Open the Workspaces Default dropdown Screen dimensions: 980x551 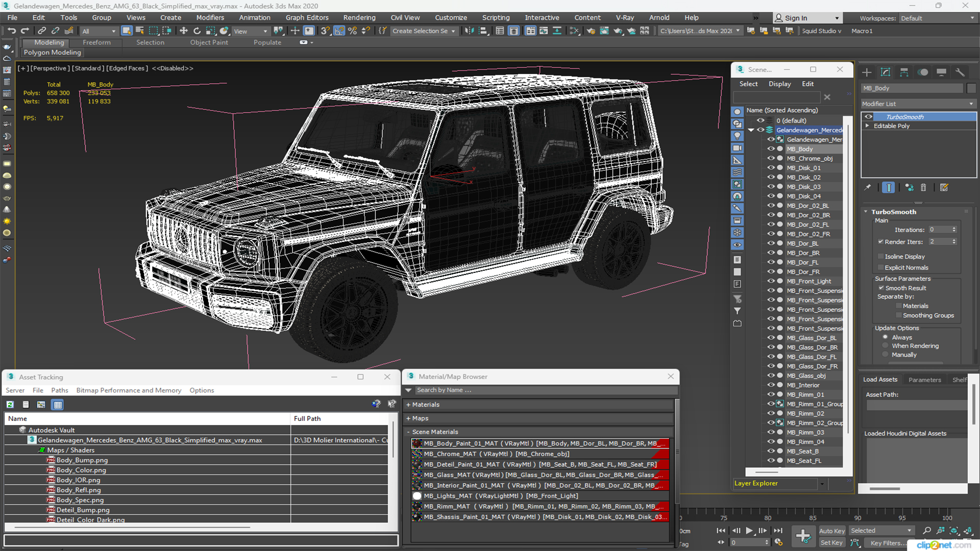pyautogui.click(x=937, y=18)
